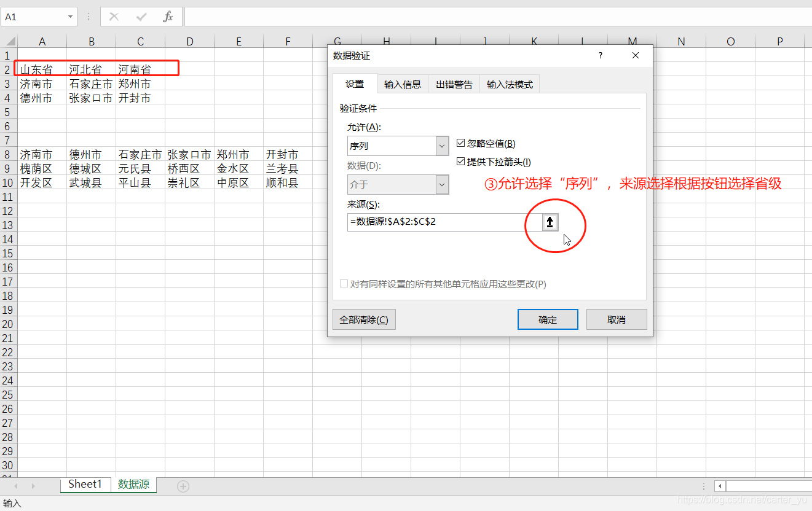Viewport: 812px width, 511px height.
Task: Select row 4 cell 德州市
Action: click(x=42, y=98)
